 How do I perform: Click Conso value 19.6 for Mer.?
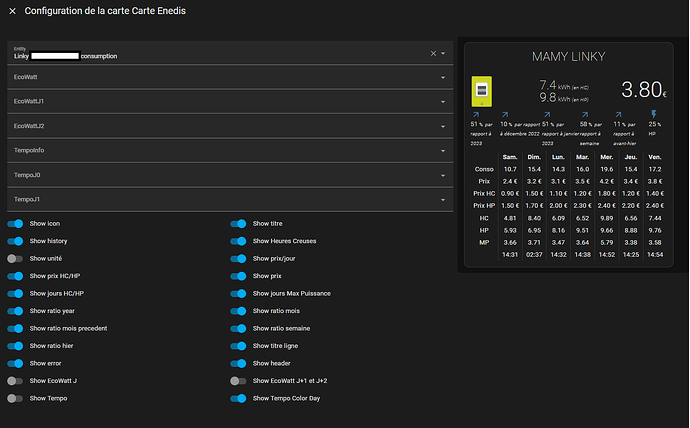point(606,169)
